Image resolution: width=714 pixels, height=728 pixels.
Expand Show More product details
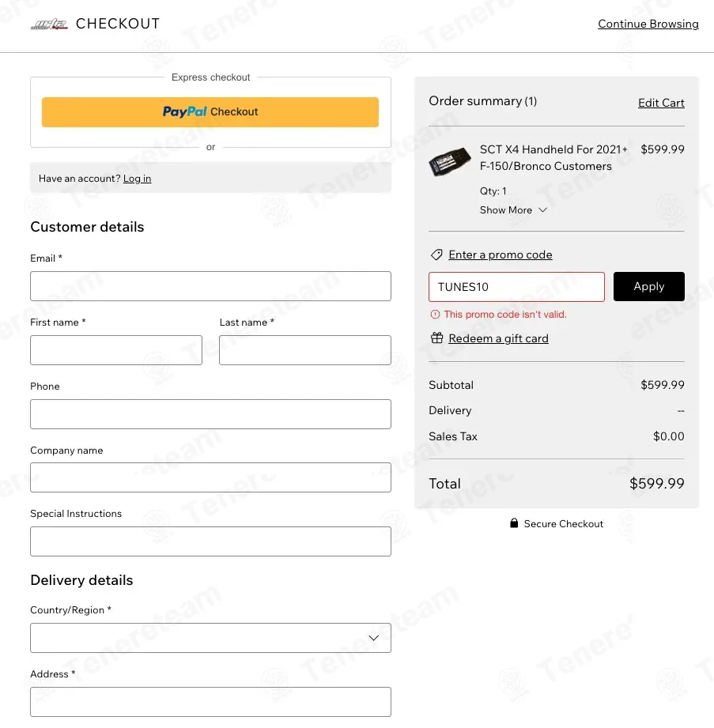pos(513,210)
